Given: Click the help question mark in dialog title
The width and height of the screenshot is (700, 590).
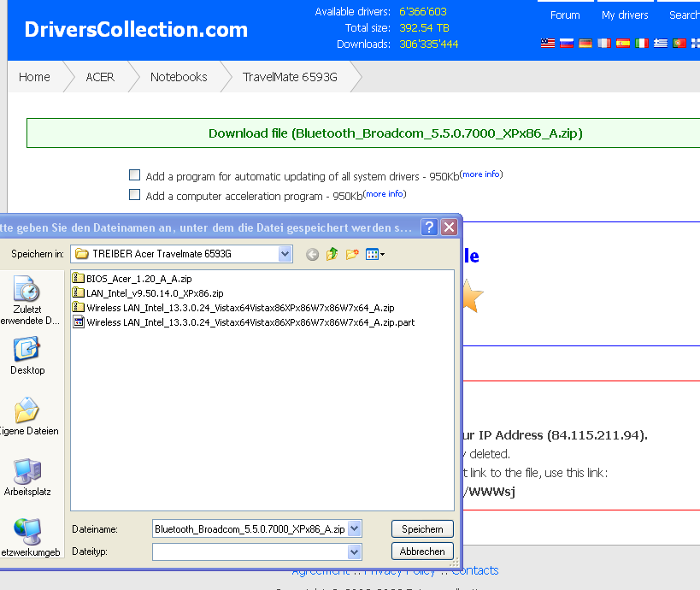Looking at the screenshot, I should pos(429,227).
